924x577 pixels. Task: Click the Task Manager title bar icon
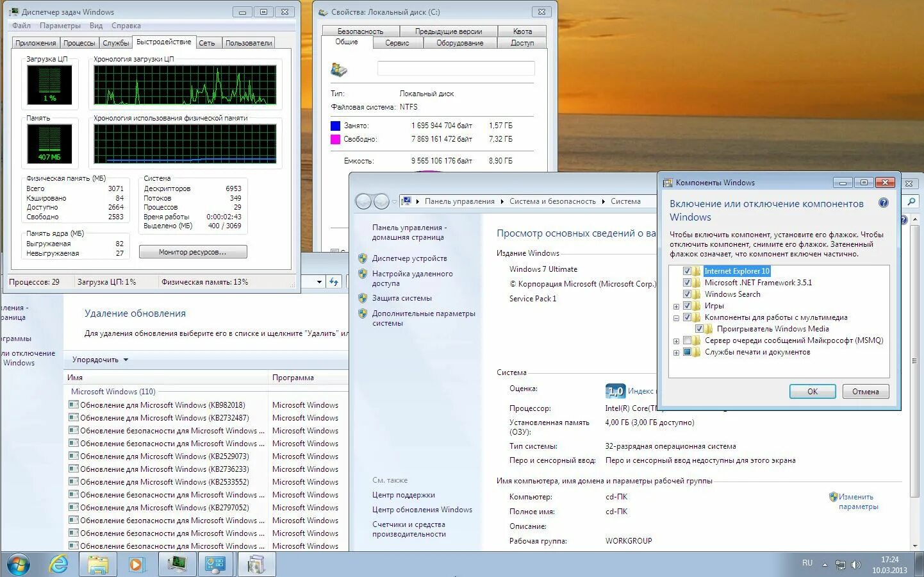click(x=14, y=12)
